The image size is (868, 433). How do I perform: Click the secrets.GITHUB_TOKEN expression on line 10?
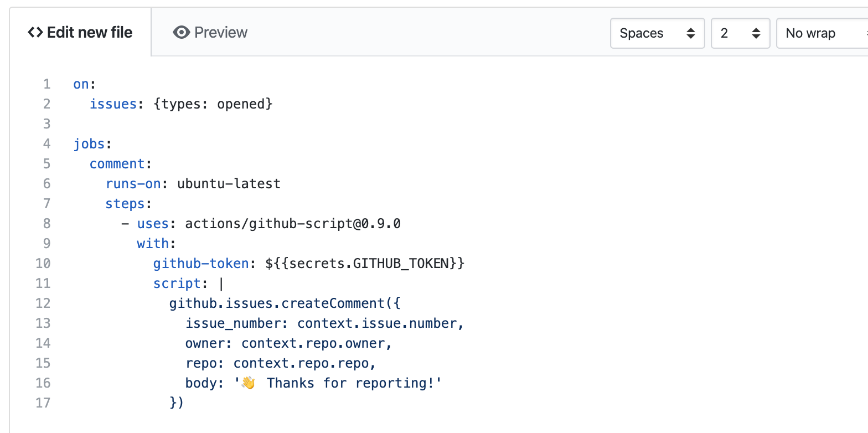tap(365, 264)
